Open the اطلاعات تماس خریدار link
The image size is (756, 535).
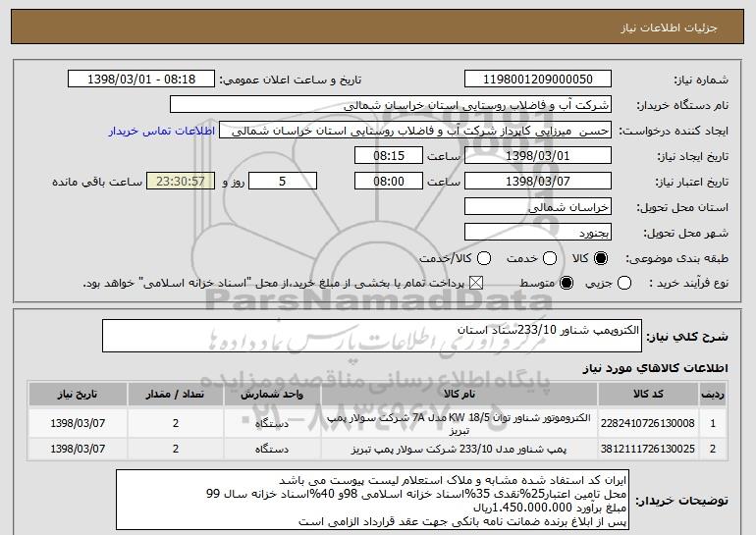point(162,131)
